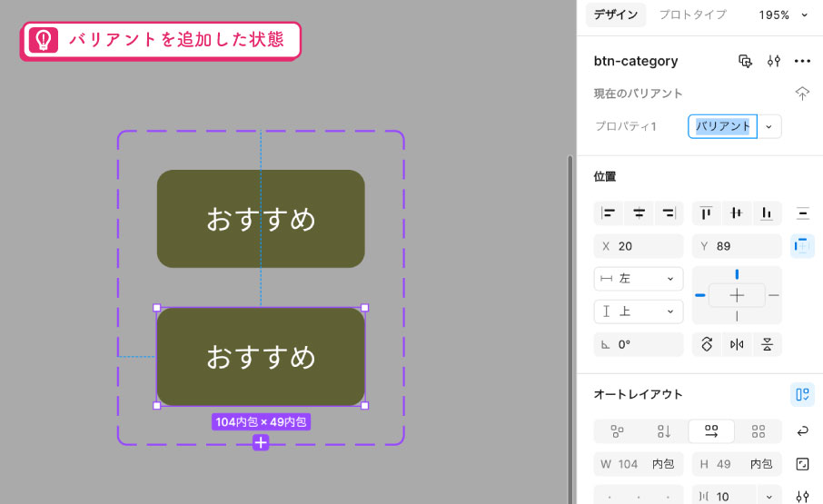
Task: Click the alignment dots grid box
Action: click(x=639, y=496)
